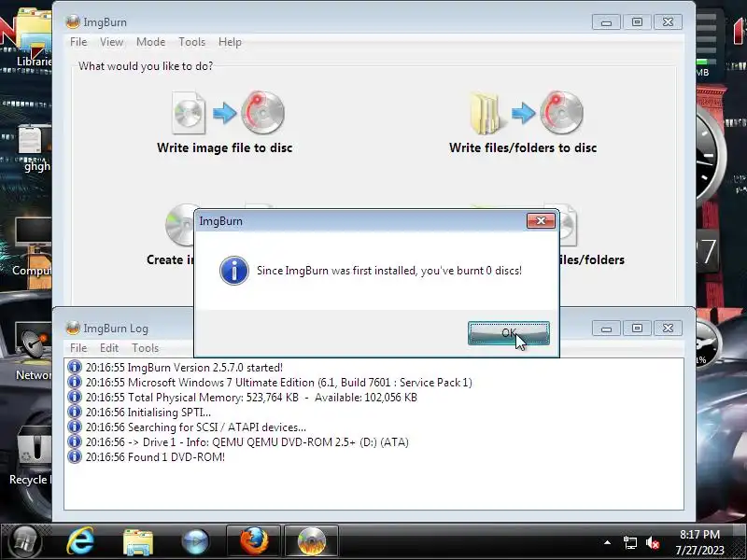Click muted volume tray icon
Viewport: 747px width, 560px height.
coord(653,542)
